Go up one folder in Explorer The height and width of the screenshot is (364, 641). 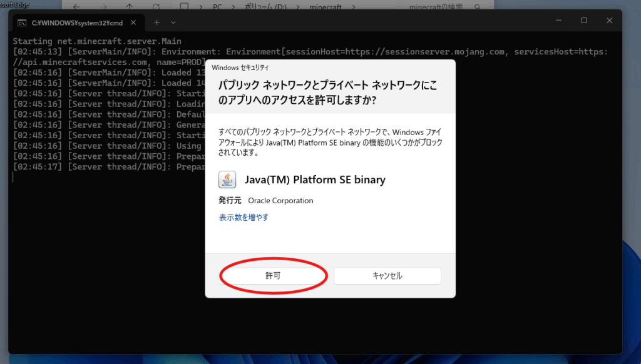tap(129, 6)
